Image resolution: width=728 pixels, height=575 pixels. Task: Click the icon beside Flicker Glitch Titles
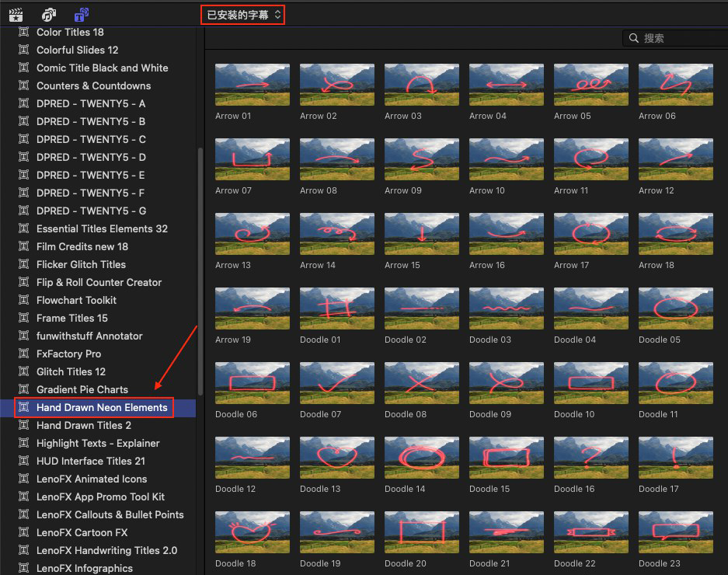[x=23, y=264]
